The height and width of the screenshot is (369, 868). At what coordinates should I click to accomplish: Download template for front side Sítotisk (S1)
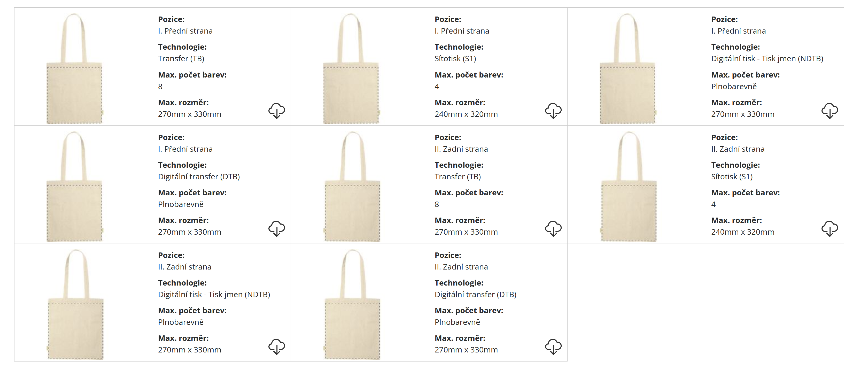pos(553,111)
